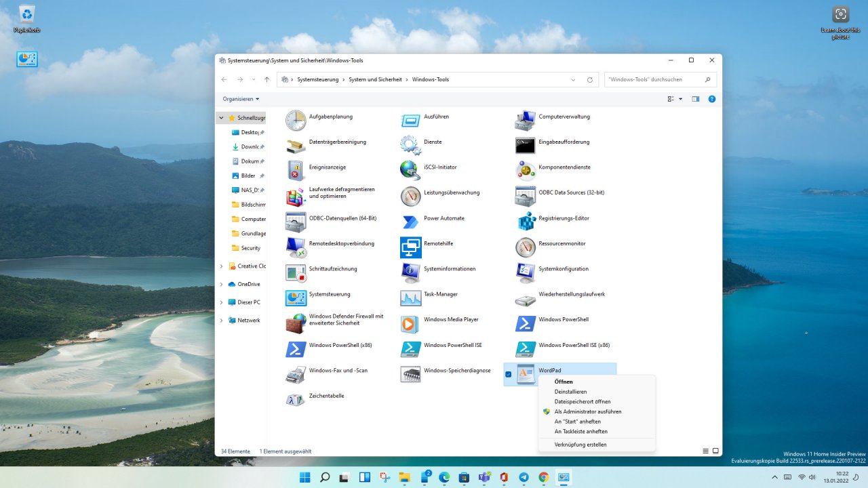
Task: Select Windows PowerShell ISE icon
Action: (410, 348)
